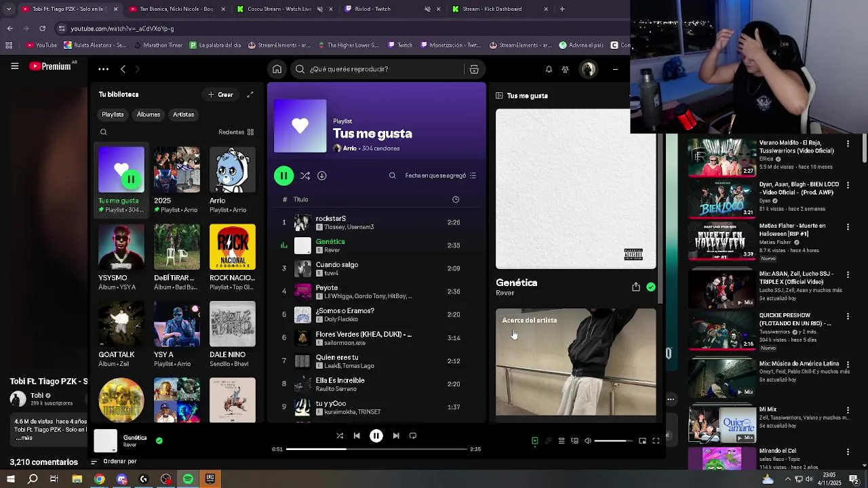Open the Spotify miniplayer
The image size is (868, 488).
tap(642, 441)
